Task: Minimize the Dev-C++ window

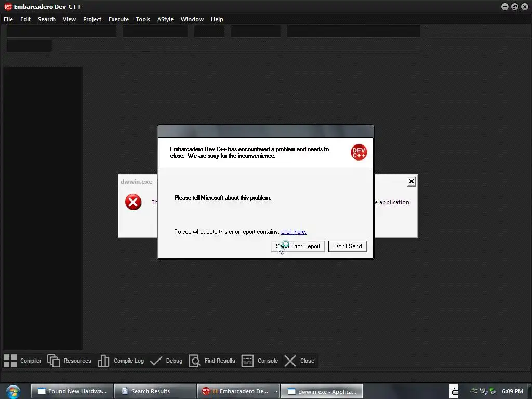Action: [x=505, y=6]
